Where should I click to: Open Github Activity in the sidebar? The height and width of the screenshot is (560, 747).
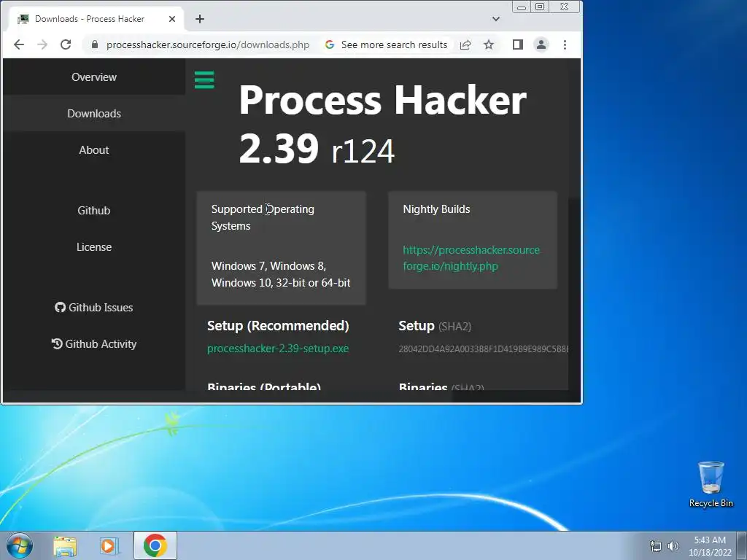click(94, 344)
